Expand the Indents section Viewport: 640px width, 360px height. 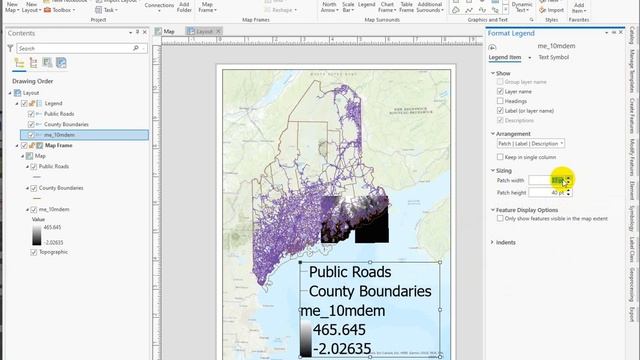click(492, 242)
